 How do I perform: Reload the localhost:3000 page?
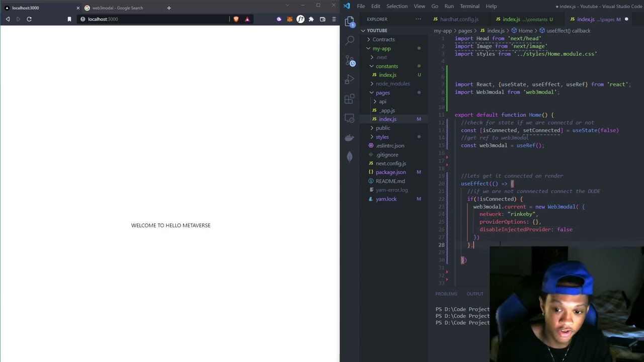(x=29, y=19)
